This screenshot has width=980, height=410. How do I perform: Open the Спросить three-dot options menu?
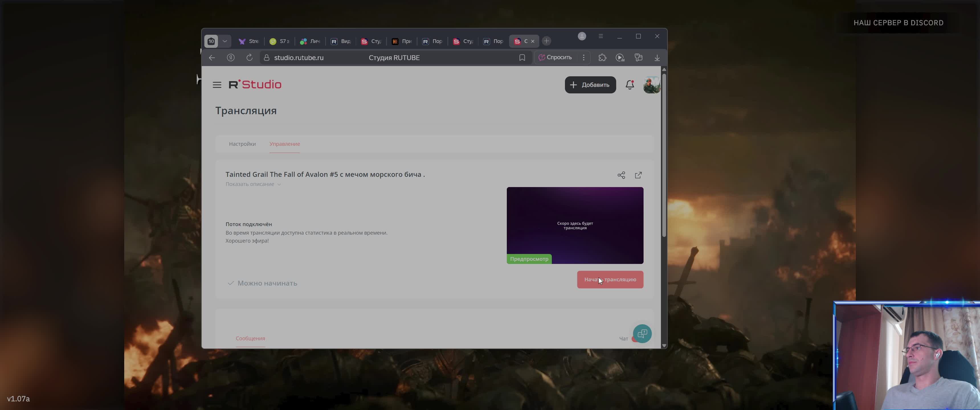click(584, 58)
